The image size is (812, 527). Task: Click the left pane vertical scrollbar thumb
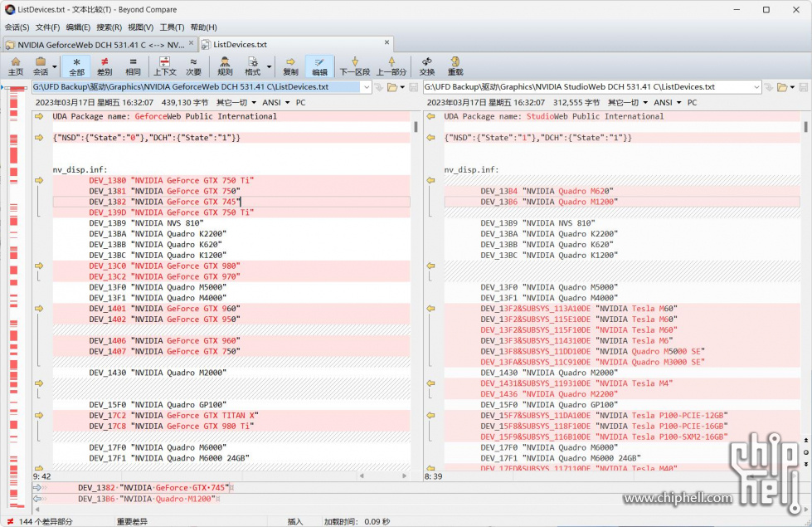(416, 126)
